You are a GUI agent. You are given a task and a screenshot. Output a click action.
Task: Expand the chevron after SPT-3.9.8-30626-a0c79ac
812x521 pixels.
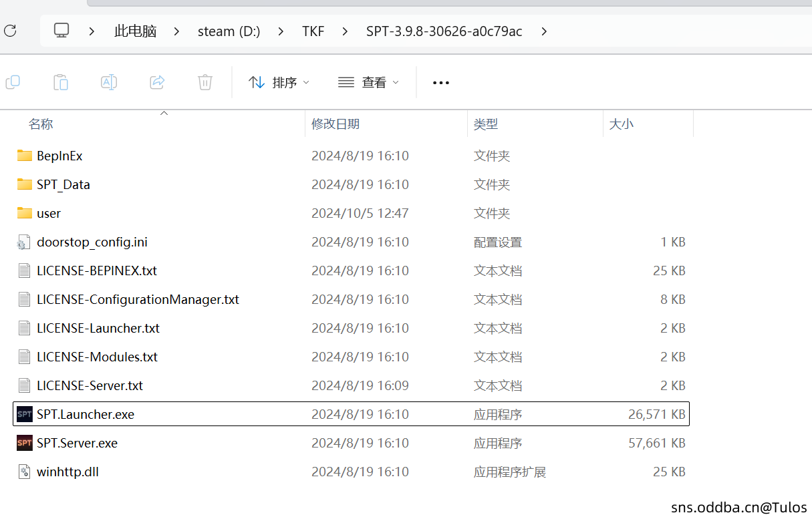(x=544, y=31)
